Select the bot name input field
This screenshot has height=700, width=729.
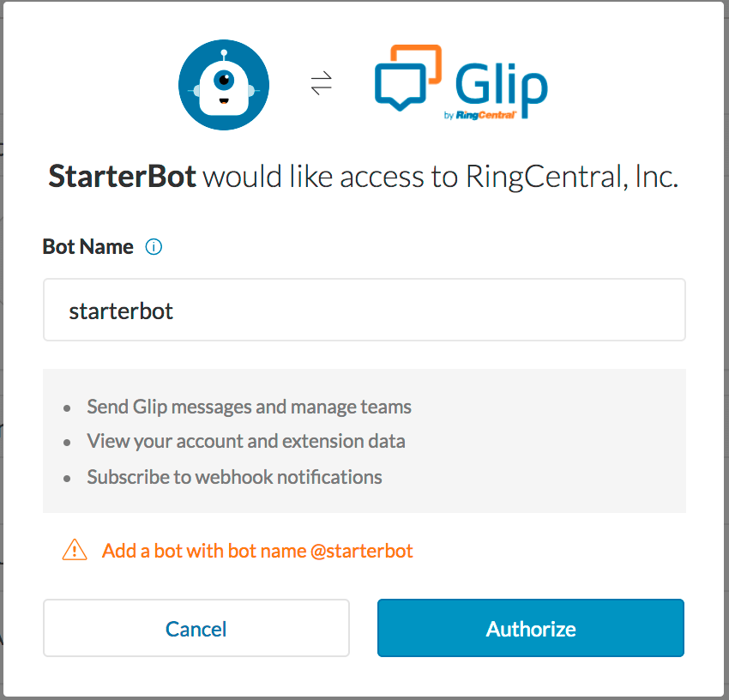coord(364,310)
